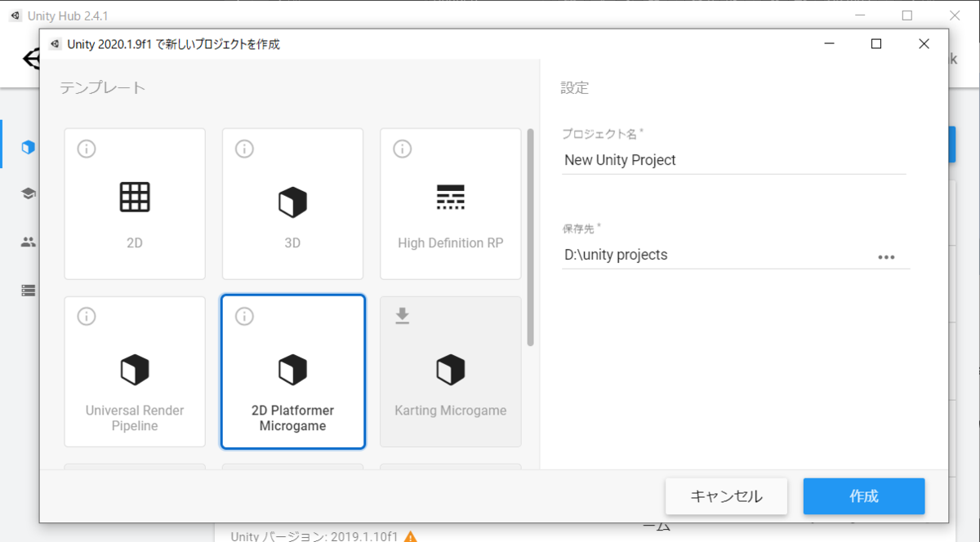Viewport: 980px width, 542px height.
Task: Click the 作成 button
Action: [x=864, y=496]
